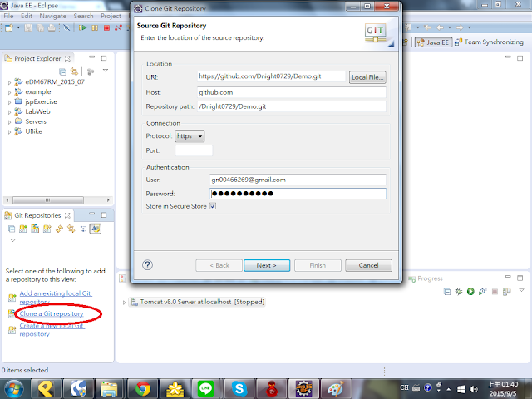The image size is (532, 399).
Task: Expand the UBike project node
Action: point(9,132)
